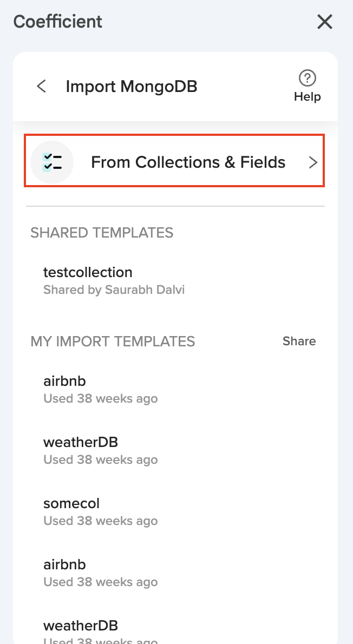Go back using the left arrow
This screenshot has width=353, height=644.
tap(41, 86)
